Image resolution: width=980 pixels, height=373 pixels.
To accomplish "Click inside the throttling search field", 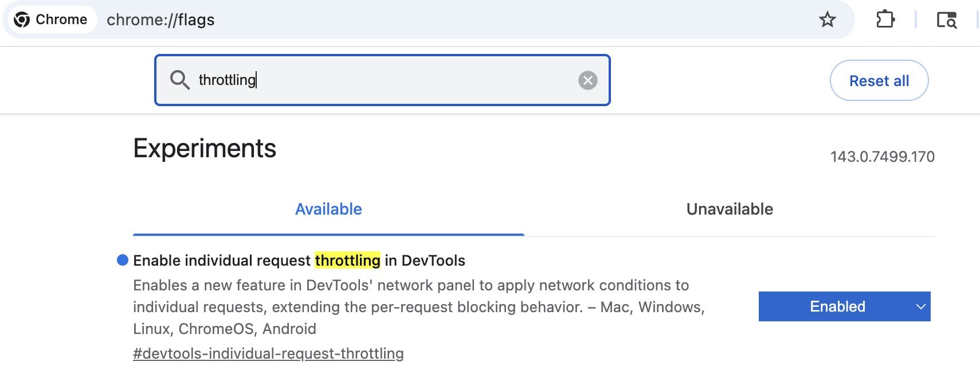I will tap(378, 80).
